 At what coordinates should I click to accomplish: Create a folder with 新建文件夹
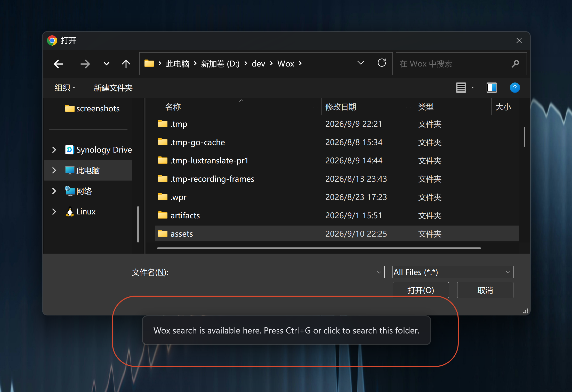pyautogui.click(x=113, y=88)
